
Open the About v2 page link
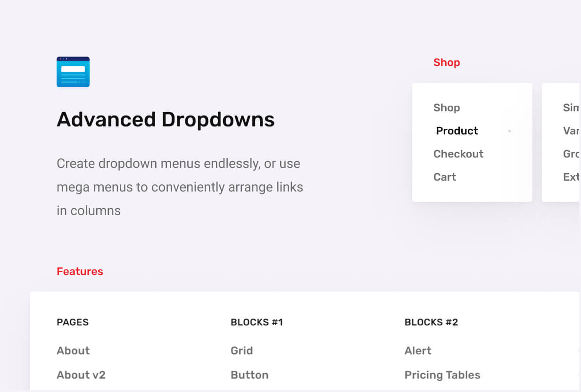tap(81, 375)
